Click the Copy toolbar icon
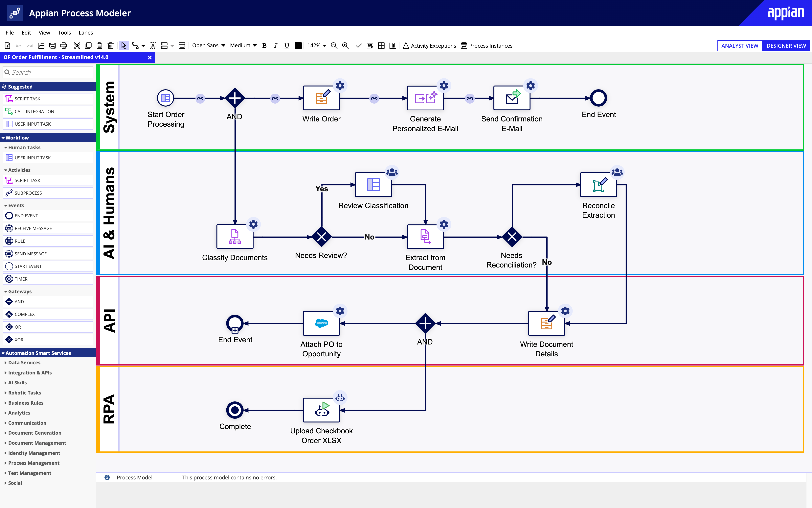The height and width of the screenshot is (508, 812). tap(88, 46)
